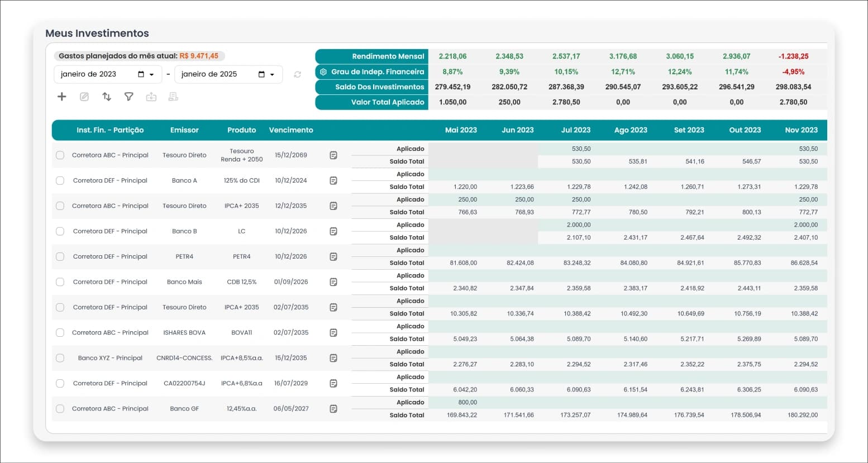868x463 pixels.
Task: Click Rendimento Mensal label
Action: click(x=388, y=56)
